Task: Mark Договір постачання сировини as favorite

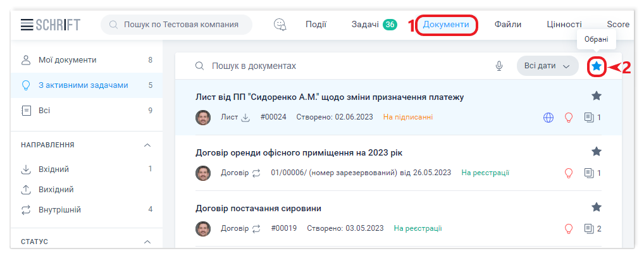Action: click(x=596, y=207)
